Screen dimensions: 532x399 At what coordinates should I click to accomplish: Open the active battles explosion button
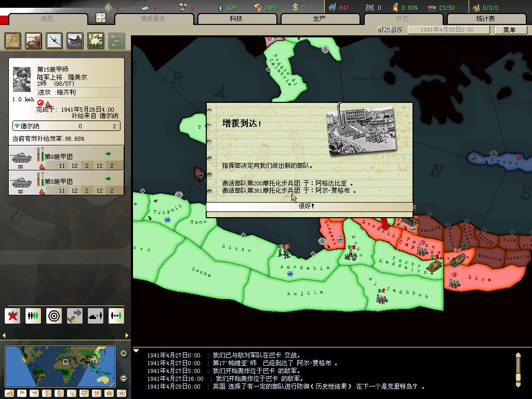tap(96, 41)
